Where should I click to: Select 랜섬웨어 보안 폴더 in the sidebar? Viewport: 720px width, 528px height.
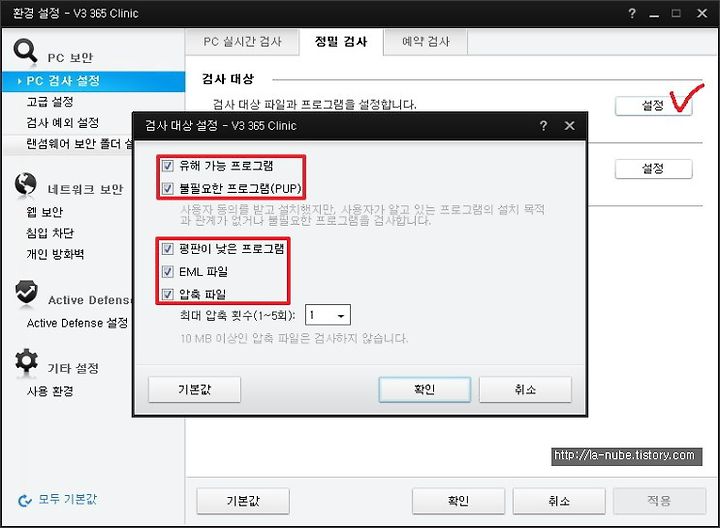click(x=79, y=144)
